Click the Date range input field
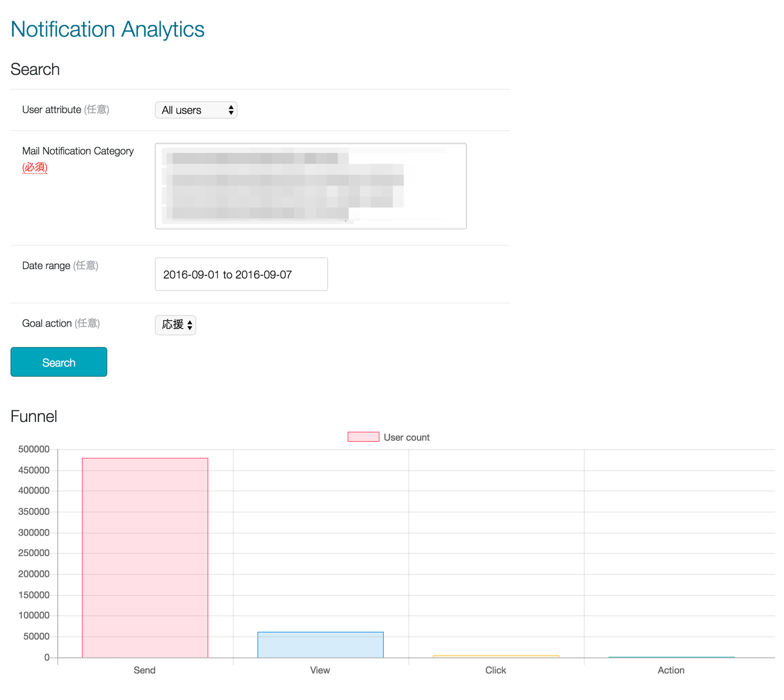This screenshot has width=784, height=700. pyautogui.click(x=241, y=274)
